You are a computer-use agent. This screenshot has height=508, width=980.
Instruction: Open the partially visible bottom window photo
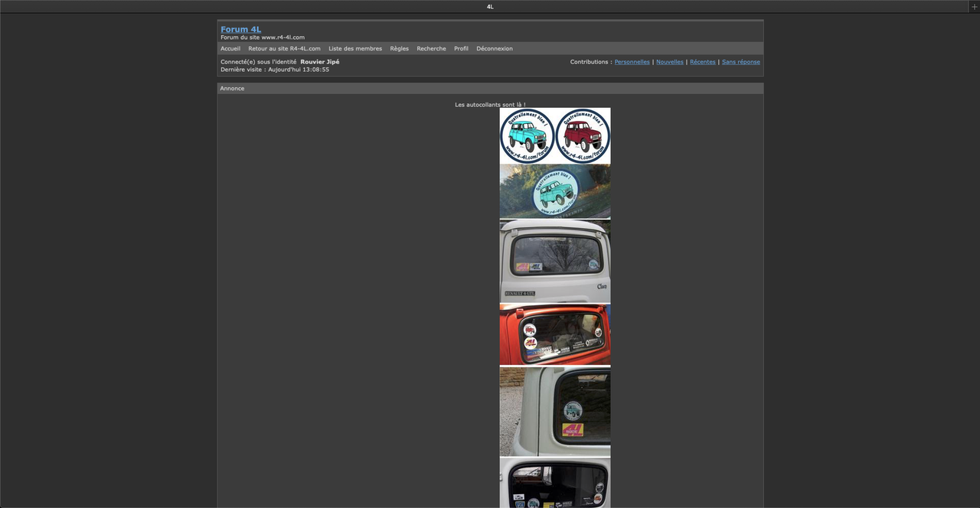(x=555, y=483)
